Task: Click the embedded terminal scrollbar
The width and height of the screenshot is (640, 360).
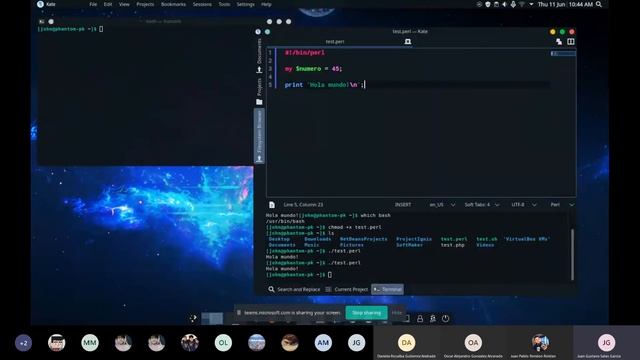Action: point(572,254)
